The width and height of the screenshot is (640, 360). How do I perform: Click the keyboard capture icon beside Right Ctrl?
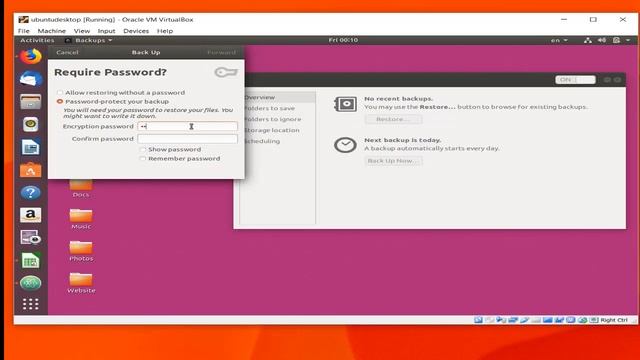point(594,320)
